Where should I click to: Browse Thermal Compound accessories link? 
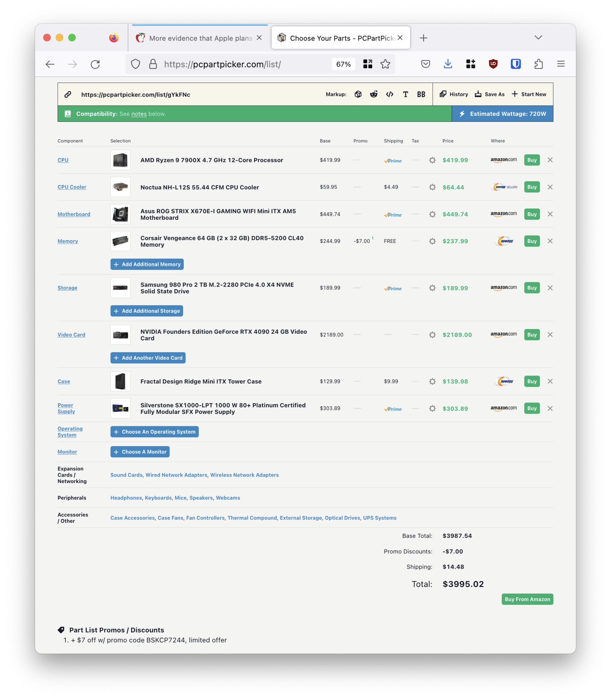coord(252,518)
